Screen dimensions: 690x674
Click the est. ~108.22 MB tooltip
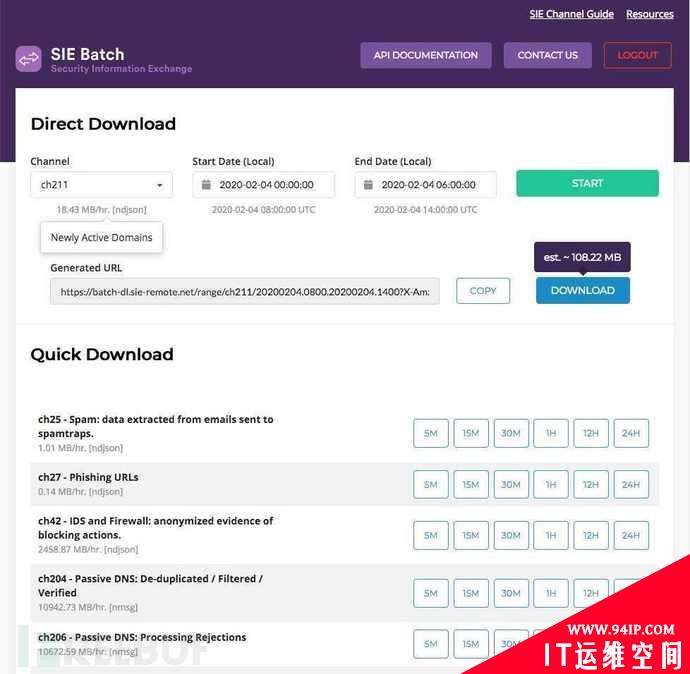[x=582, y=257]
